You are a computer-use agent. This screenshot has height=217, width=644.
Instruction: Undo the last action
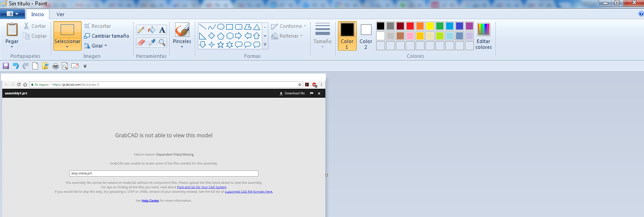coord(16,66)
